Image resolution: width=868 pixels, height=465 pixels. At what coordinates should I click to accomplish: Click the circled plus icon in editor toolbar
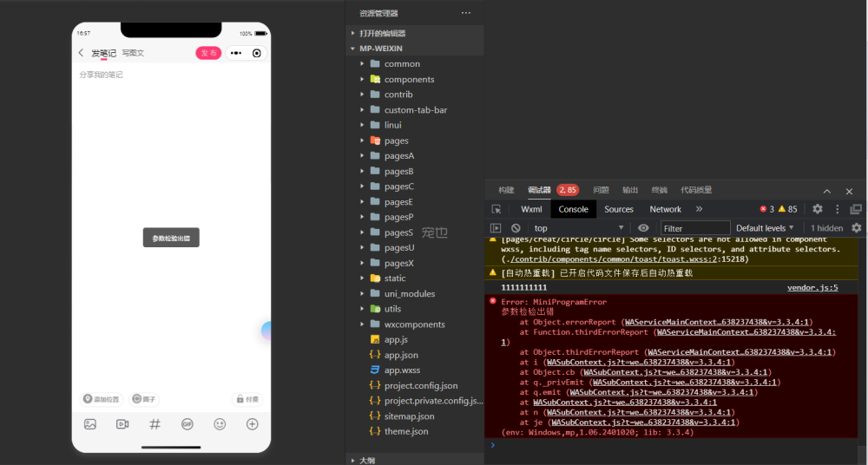click(x=252, y=424)
